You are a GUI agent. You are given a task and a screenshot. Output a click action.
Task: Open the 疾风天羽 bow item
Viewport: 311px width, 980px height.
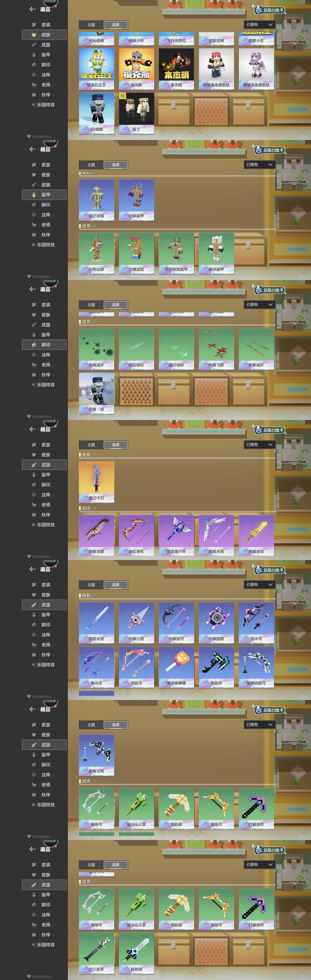216,535
